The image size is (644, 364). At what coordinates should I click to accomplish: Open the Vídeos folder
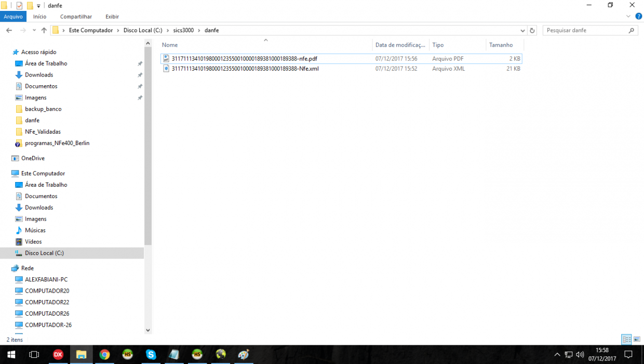pyautogui.click(x=33, y=242)
